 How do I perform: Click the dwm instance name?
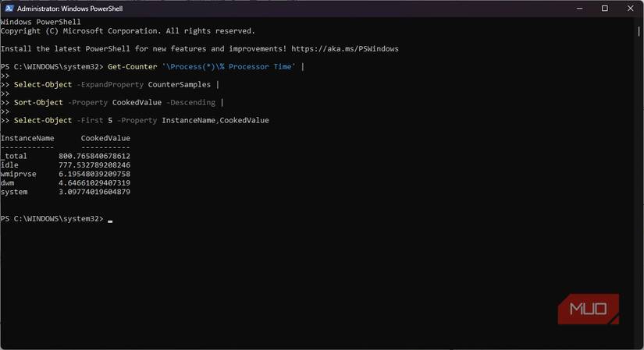tap(7, 183)
